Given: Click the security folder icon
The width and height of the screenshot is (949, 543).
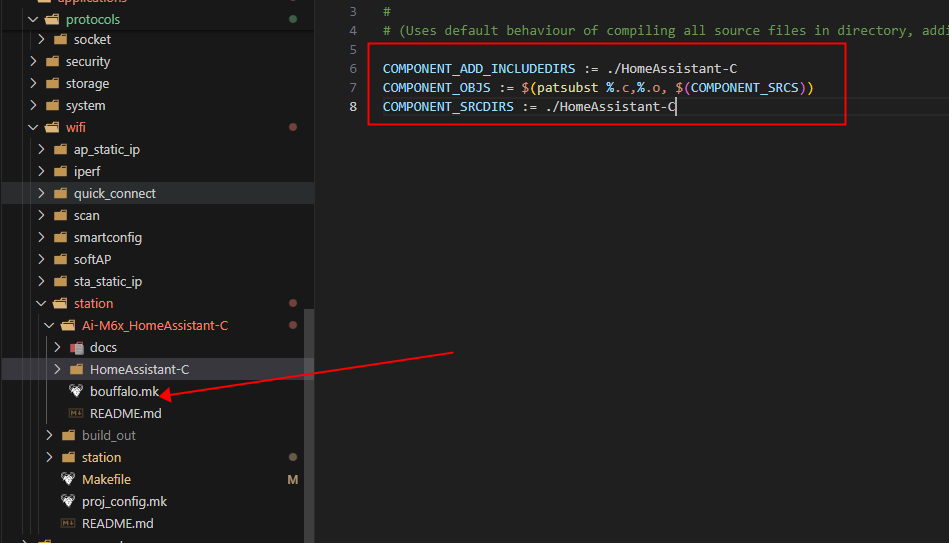Looking at the screenshot, I should coord(52,61).
